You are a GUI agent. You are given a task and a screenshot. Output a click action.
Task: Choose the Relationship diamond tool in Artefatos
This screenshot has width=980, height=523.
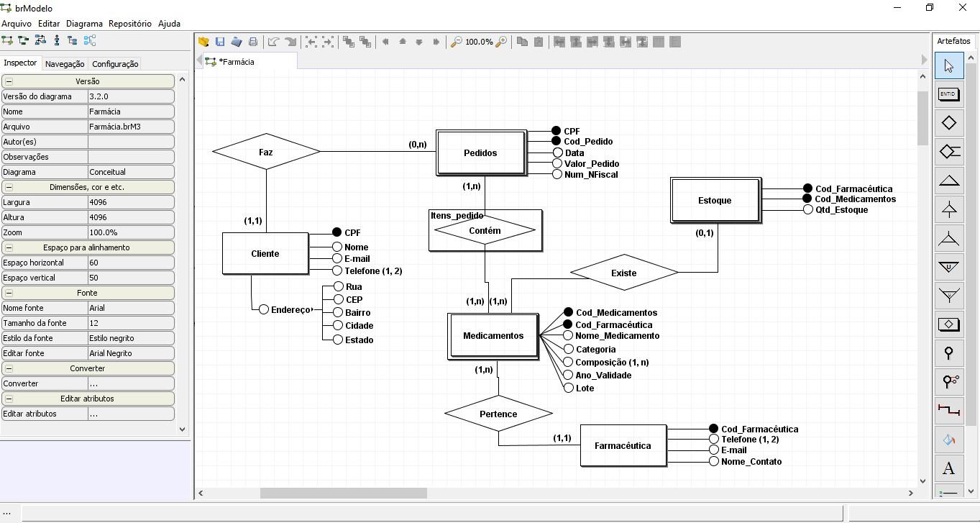[x=948, y=123]
